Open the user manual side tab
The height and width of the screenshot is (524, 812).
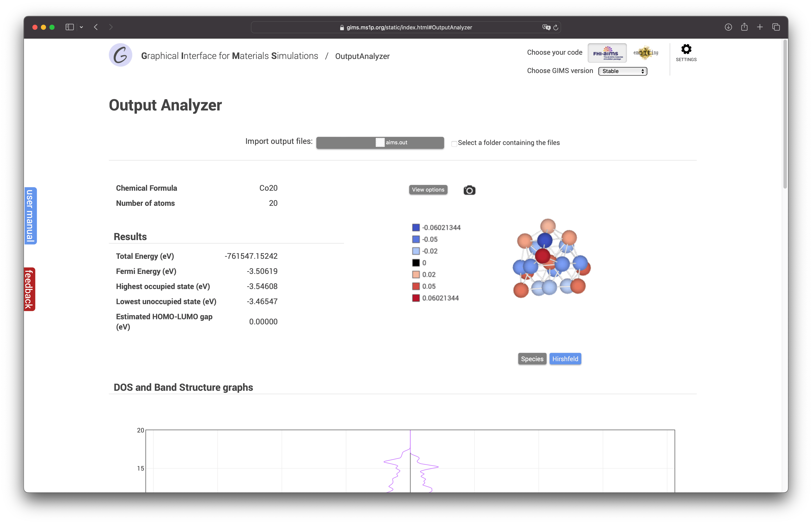coord(30,216)
